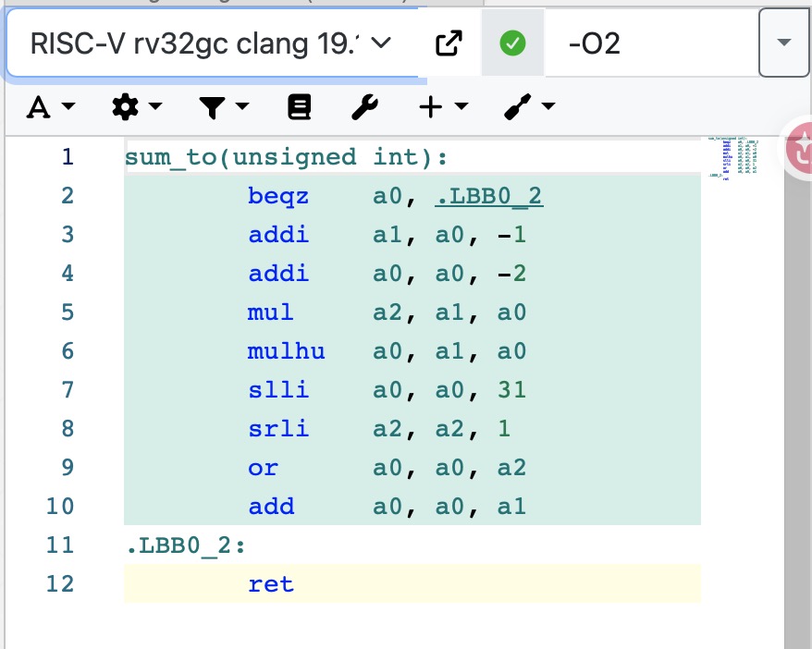Pop out the compiler picker window

(x=449, y=43)
